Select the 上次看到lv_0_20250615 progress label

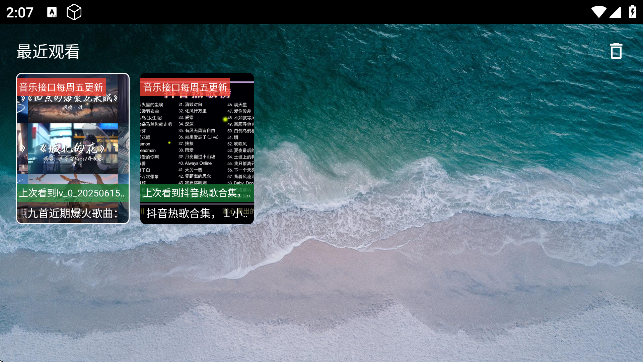tap(73, 193)
